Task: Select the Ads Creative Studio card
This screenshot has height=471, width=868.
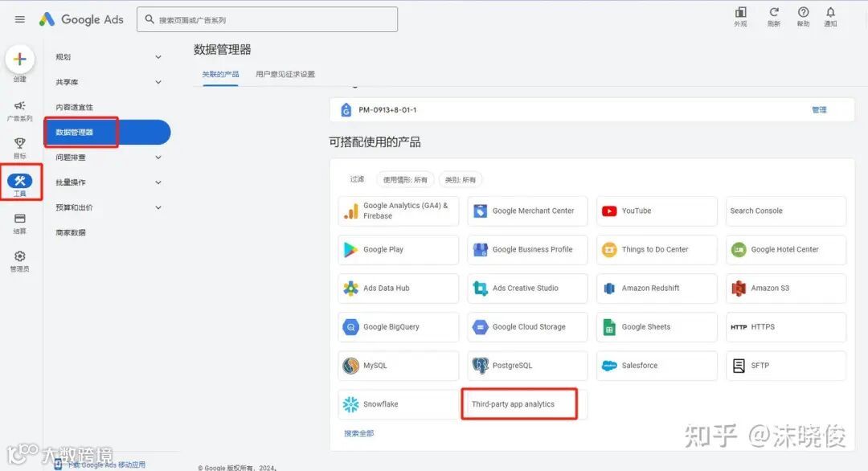Action: [x=527, y=289]
